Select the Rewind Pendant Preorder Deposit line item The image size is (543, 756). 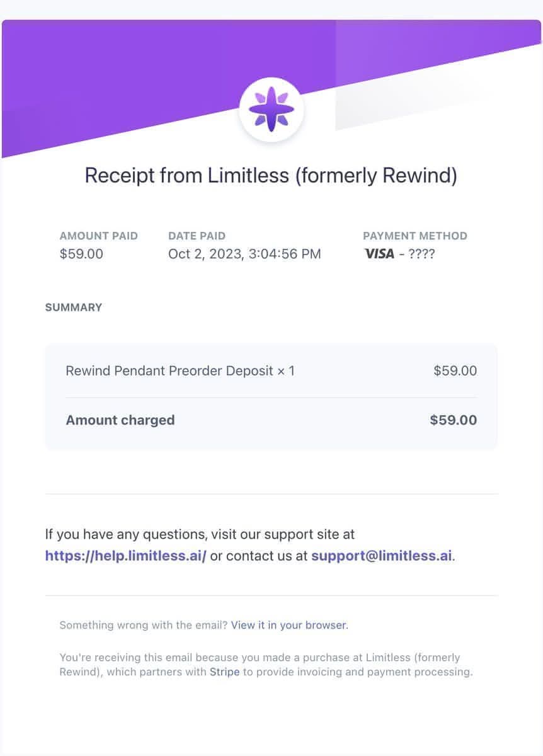point(180,370)
